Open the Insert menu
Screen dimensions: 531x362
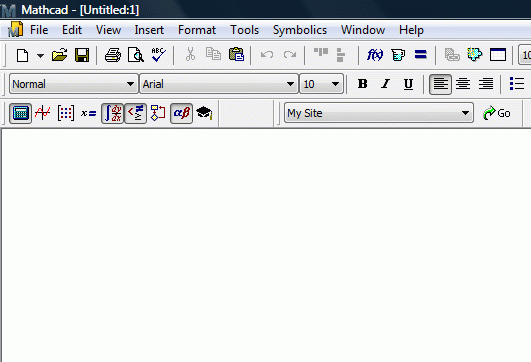click(149, 30)
